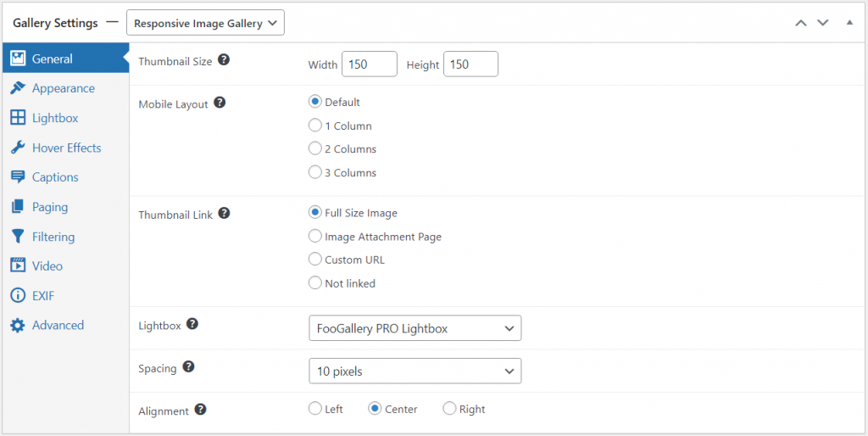Screen dimensions: 868x436
Task: Go to the Captions tab
Action: click(x=66, y=176)
